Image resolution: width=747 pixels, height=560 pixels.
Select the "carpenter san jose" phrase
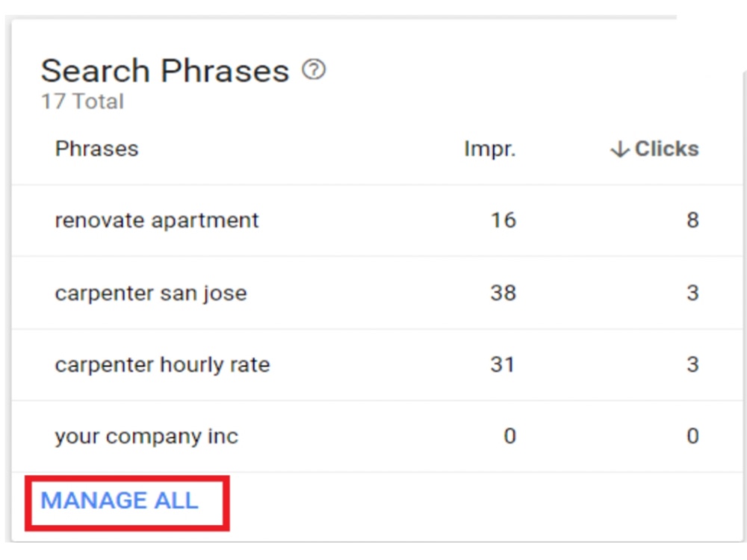[x=151, y=293]
